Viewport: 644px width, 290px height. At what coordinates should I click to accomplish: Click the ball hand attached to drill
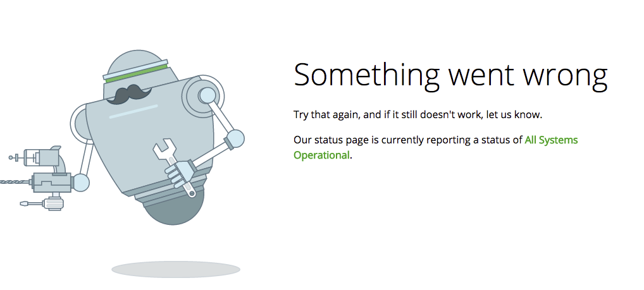(80, 183)
